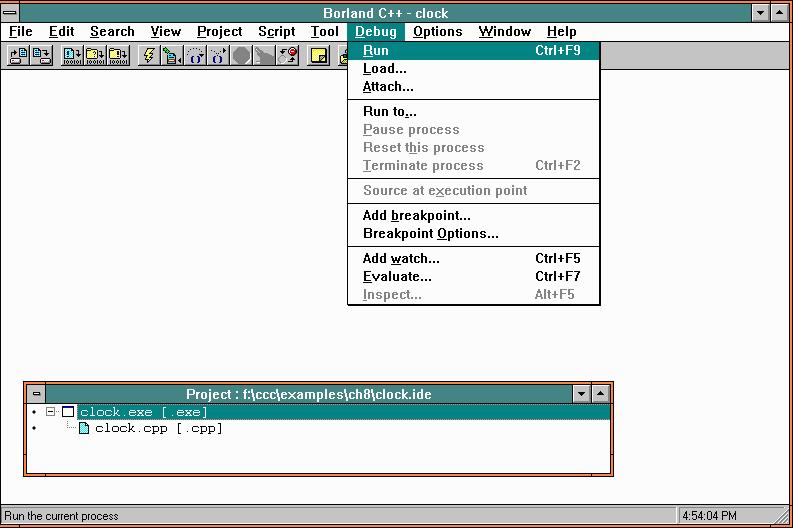The width and height of the screenshot is (793, 528).
Task: Select Add breakpoint... menu entry
Action: point(416,215)
